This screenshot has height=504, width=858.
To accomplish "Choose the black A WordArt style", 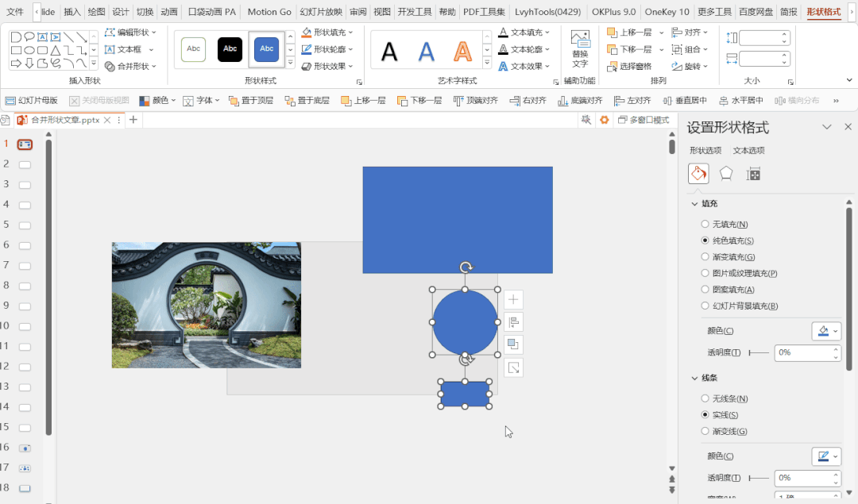I will point(389,52).
